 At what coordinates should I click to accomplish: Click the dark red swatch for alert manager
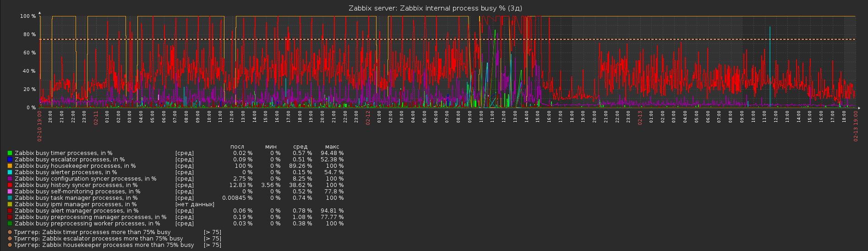pos(10,211)
